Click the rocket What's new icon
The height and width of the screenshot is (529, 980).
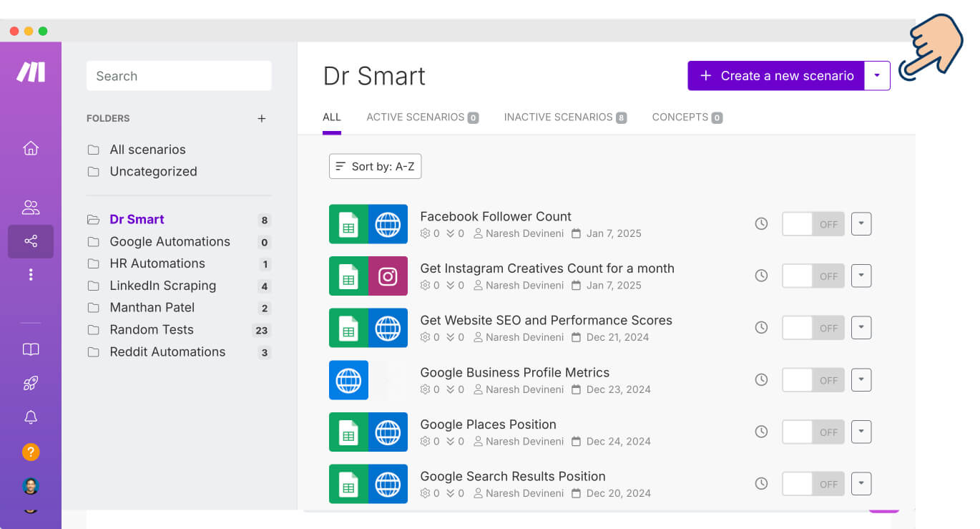(x=31, y=384)
